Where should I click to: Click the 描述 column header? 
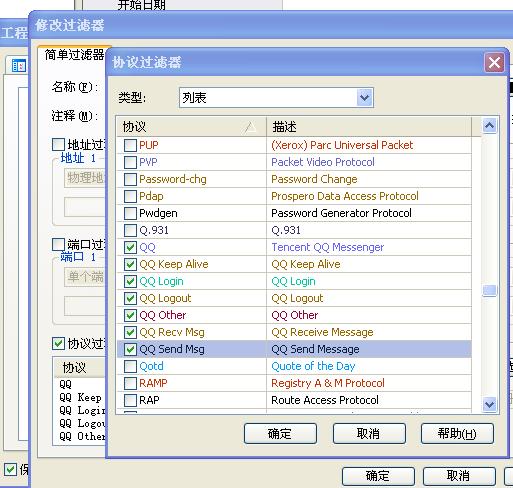pos(369,127)
